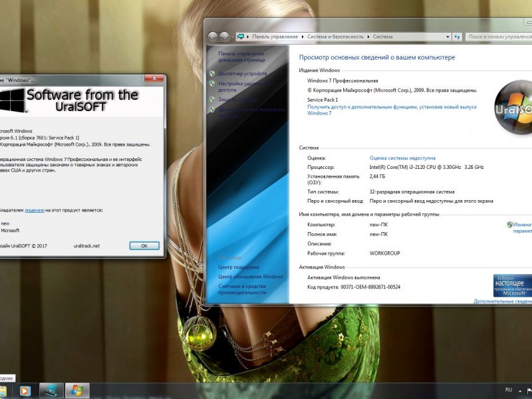The width and height of the screenshot is (532, 399).
Task: Click the Service Pack 1 text in System window
Action: pyautogui.click(x=323, y=100)
